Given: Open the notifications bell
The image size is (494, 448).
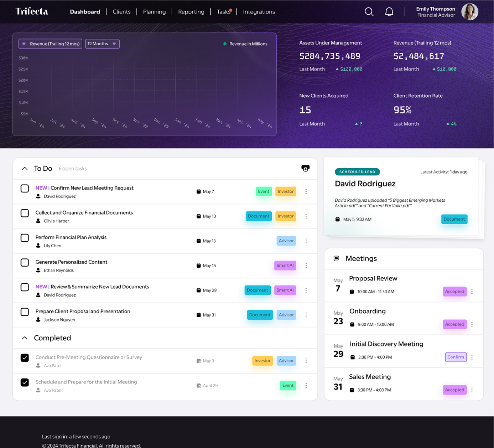Looking at the screenshot, I should [389, 12].
